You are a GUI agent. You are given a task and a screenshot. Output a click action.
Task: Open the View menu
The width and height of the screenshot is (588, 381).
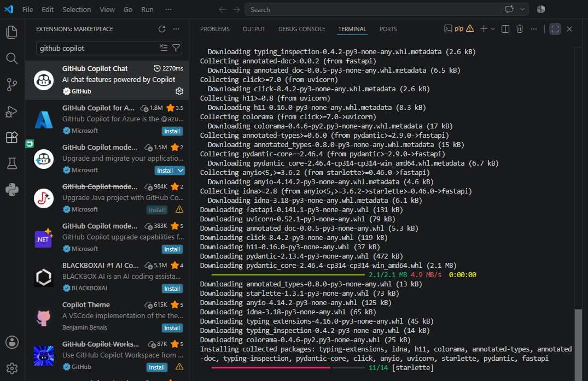[x=107, y=9]
